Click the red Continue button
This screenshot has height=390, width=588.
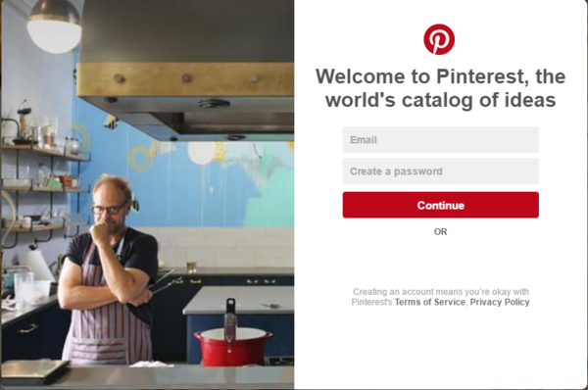(441, 205)
